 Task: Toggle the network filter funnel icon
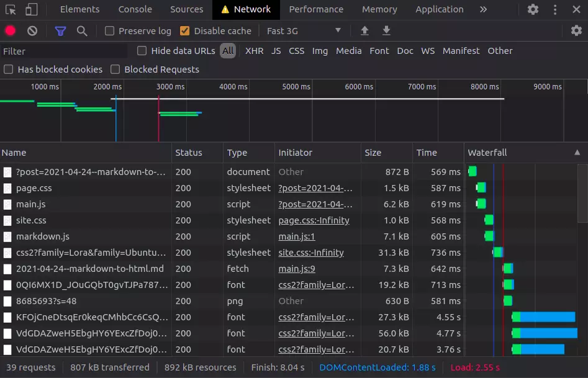[60, 31]
